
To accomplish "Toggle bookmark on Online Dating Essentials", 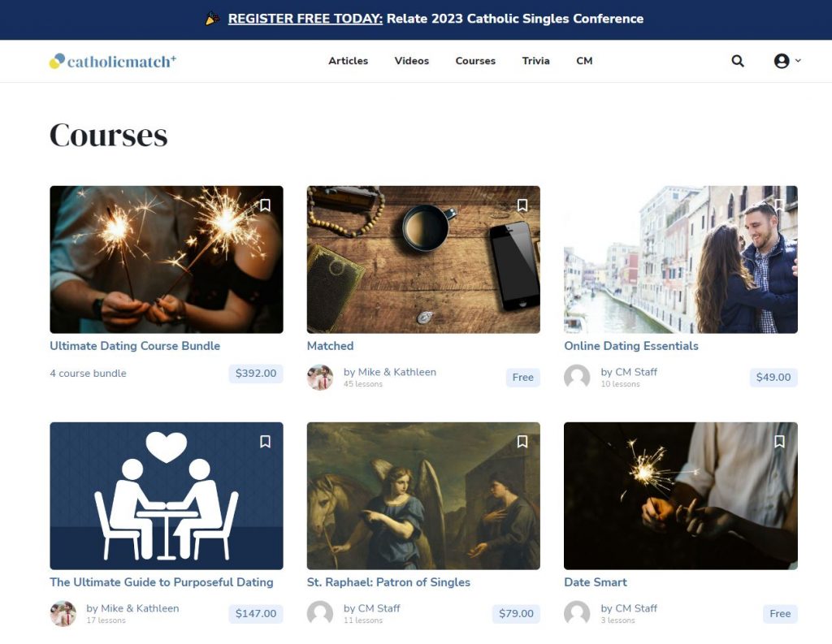I will tap(779, 205).
